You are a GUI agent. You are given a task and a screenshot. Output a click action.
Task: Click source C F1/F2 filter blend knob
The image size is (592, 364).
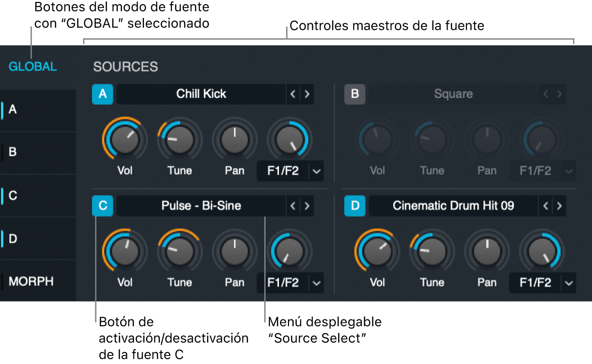point(289,251)
